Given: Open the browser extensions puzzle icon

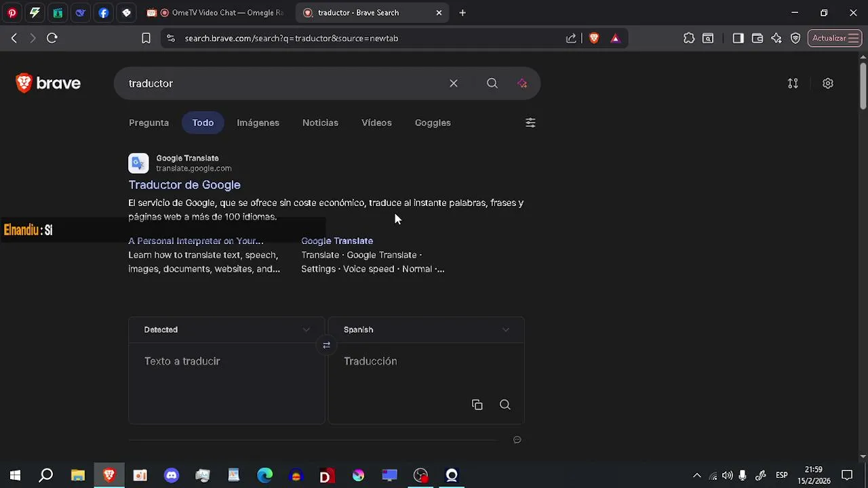Looking at the screenshot, I should [689, 38].
